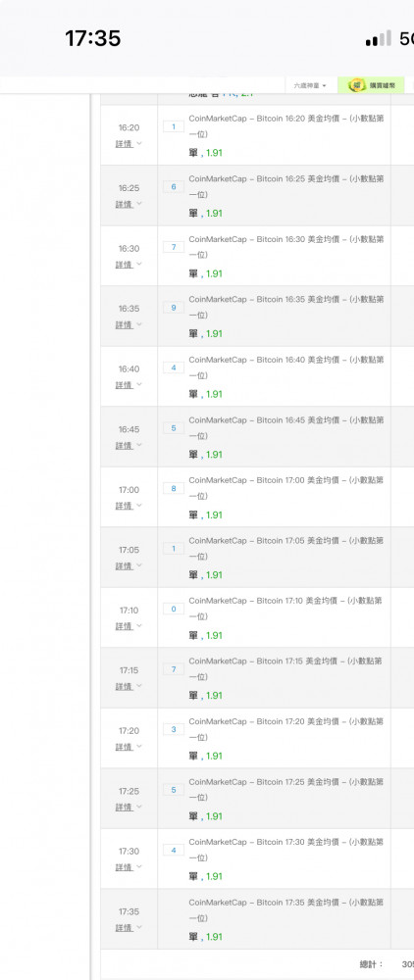Image resolution: width=414 pixels, height=980 pixels.
Task: Click the green 購買補幣 button
Action: (371, 85)
